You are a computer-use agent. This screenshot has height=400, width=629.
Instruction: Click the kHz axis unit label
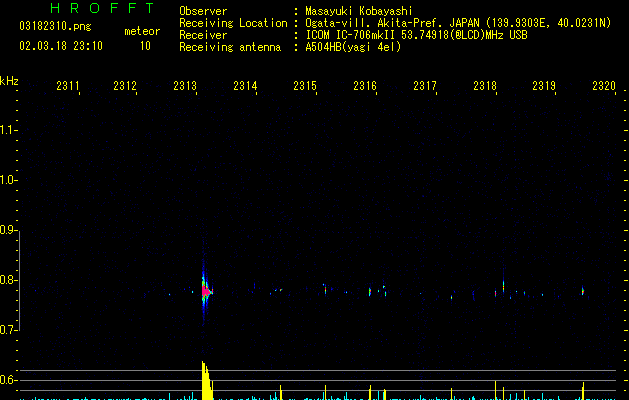point(9,81)
